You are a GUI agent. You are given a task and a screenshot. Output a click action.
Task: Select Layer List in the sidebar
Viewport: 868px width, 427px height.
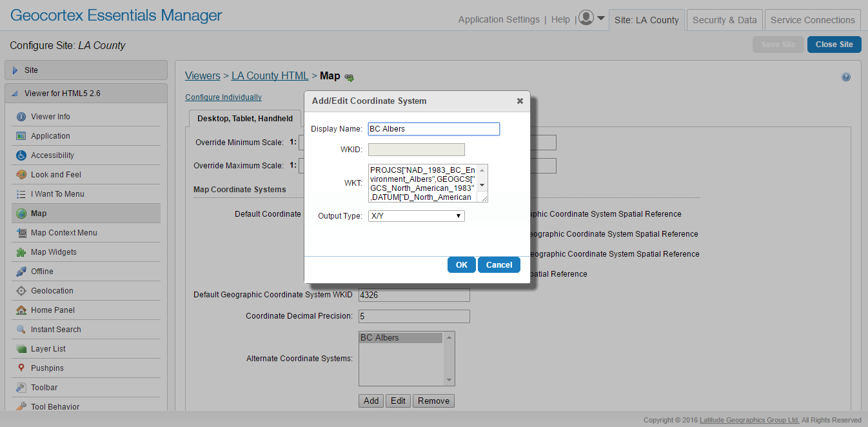click(86, 349)
